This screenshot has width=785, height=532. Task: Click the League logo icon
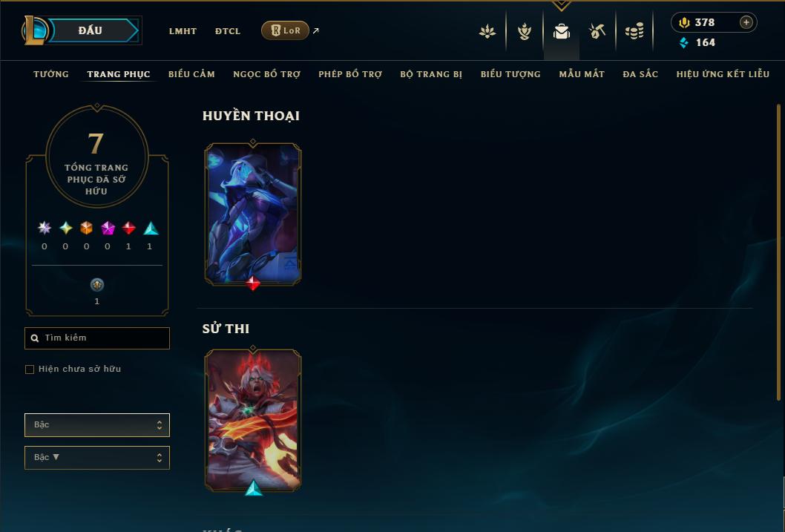[x=33, y=30]
